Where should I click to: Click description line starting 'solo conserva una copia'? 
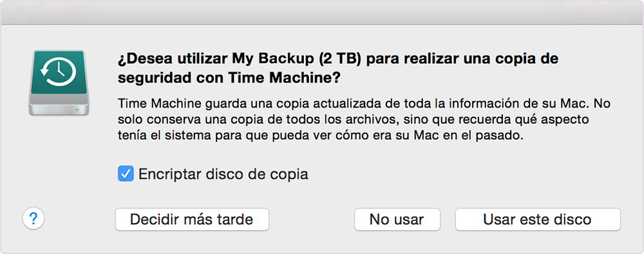[x=354, y=120]
